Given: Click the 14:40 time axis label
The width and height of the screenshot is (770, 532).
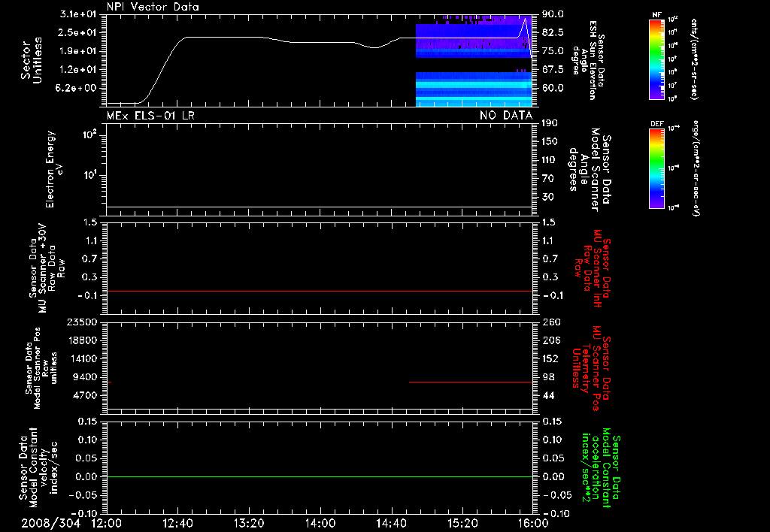Looking at the screenshot, I should pos(391,523).
